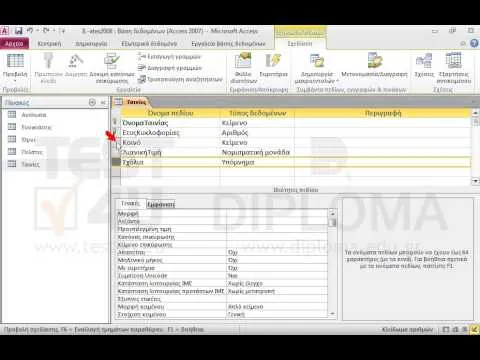Click Διαγραφή γραμμών delete rows

(170, 68)
